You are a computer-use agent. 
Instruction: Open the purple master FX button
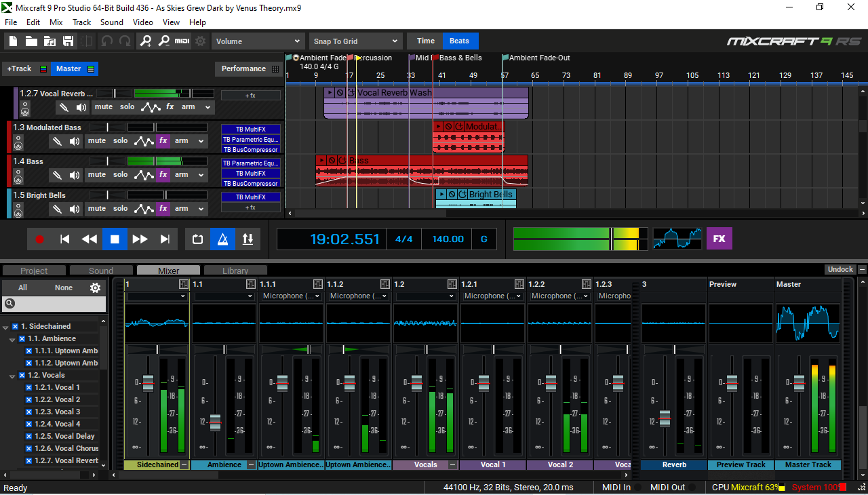point(719,239)
